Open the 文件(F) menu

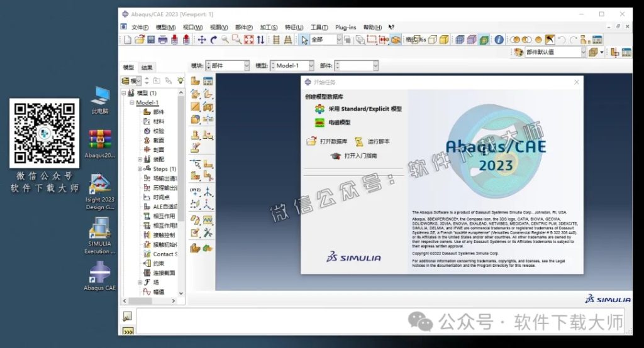(140, 27)
